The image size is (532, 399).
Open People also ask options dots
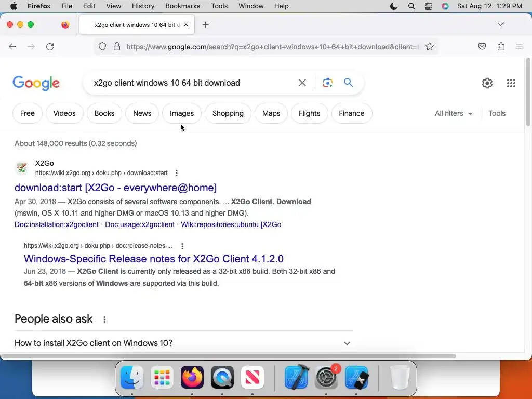pyautogui.click(x=104, y=320)
